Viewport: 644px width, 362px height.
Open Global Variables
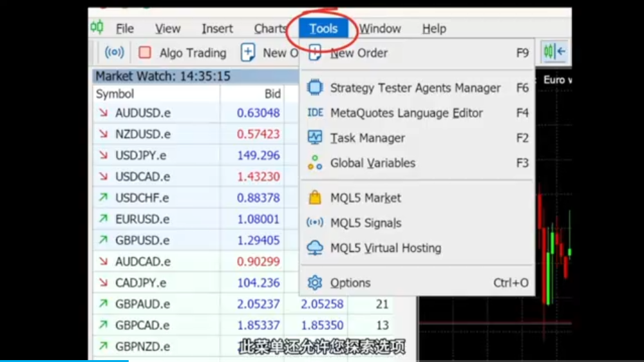tap(417, 163)
